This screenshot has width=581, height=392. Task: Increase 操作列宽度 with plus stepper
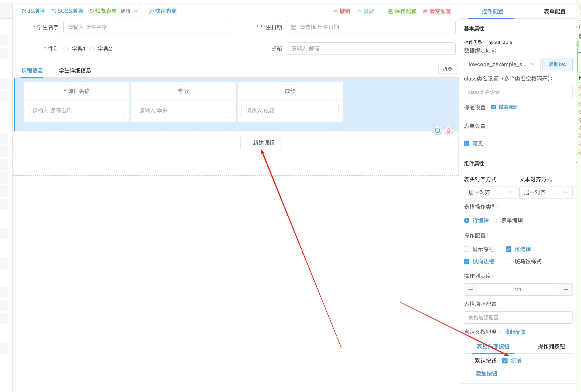[566, 290]
